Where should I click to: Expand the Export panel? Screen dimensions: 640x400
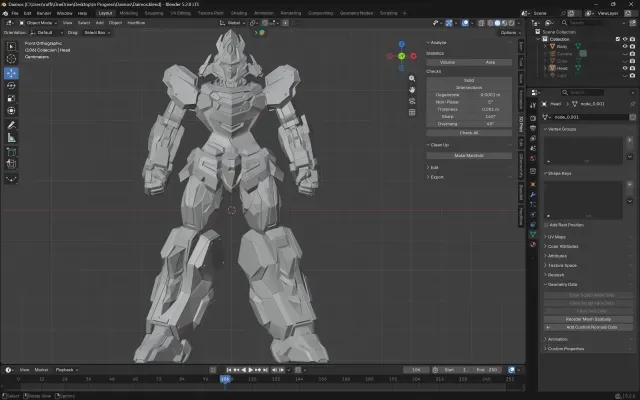tap(435, 177)
